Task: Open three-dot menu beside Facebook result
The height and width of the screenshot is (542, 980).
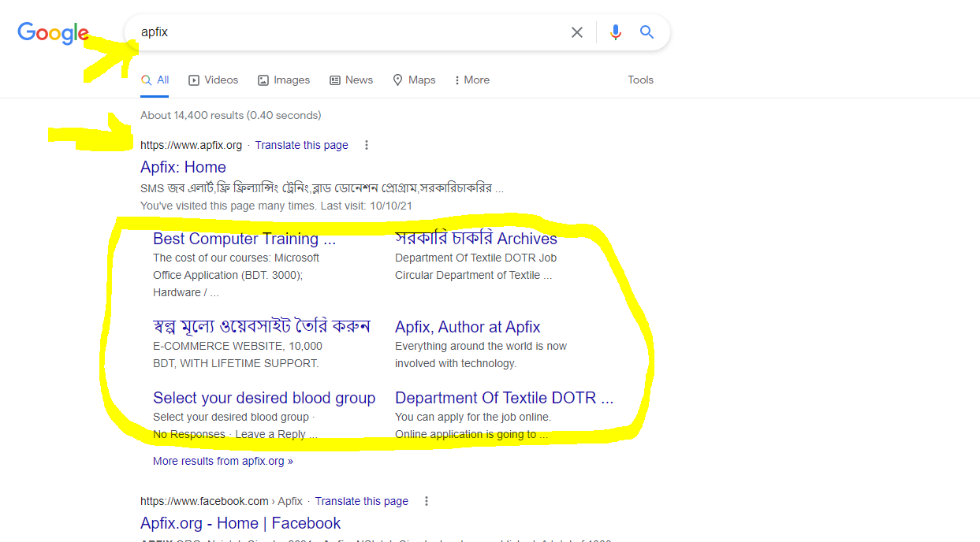Action: coord(427,501)
